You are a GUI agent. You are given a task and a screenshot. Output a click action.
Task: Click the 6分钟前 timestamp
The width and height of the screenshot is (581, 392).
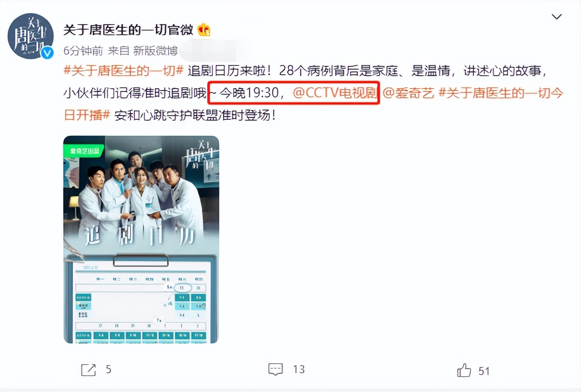click(83, 51)
